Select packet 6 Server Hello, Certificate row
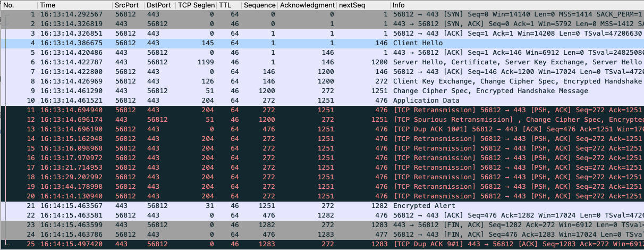Image resolution: width=644 pixels, height=250 pixels. pyautogui.click(x=319, y=62)
